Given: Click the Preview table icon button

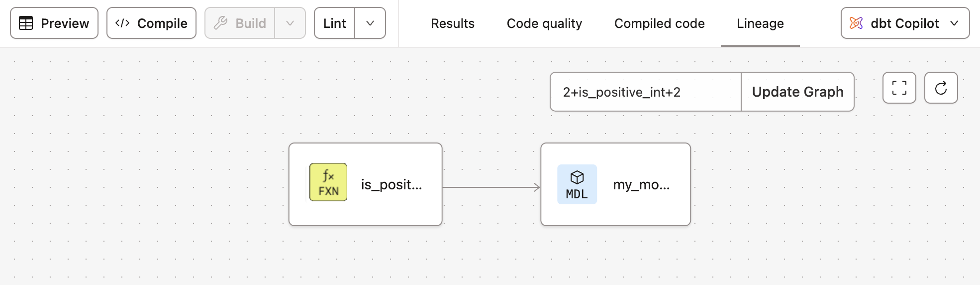Looking at the screenshot, I should pos(54,23).
